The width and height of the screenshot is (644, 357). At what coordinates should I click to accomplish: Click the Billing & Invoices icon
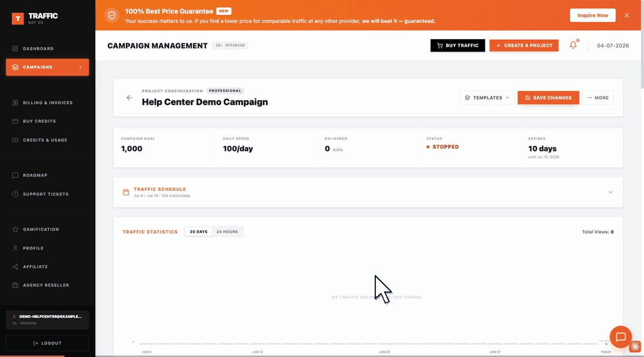coord(15,102)
